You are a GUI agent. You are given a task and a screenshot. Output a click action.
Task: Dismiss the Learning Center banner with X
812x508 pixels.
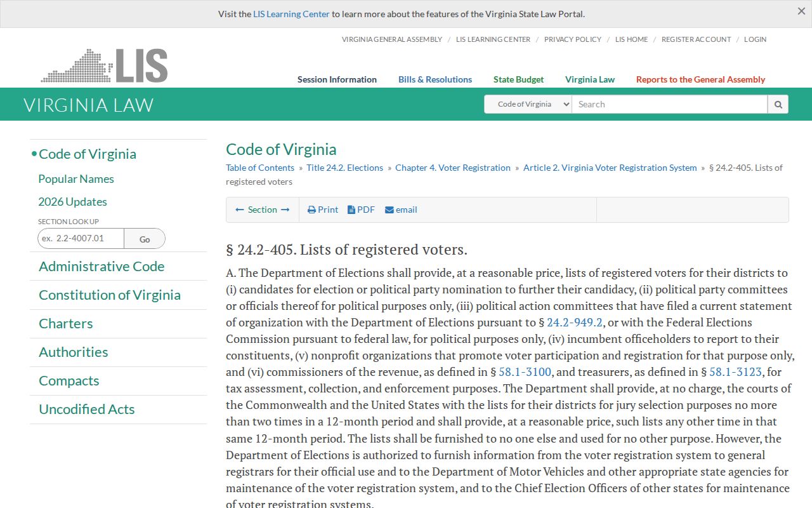pos(801,11)
